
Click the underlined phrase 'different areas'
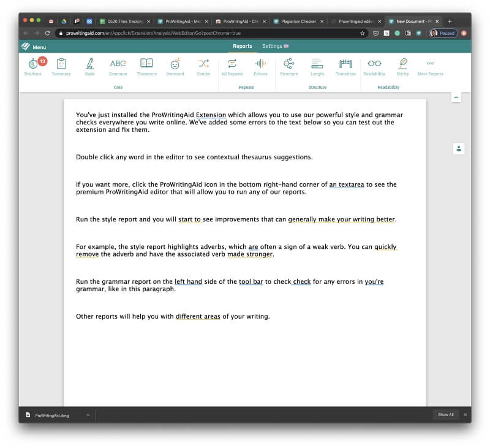click(x=198, y=316)
